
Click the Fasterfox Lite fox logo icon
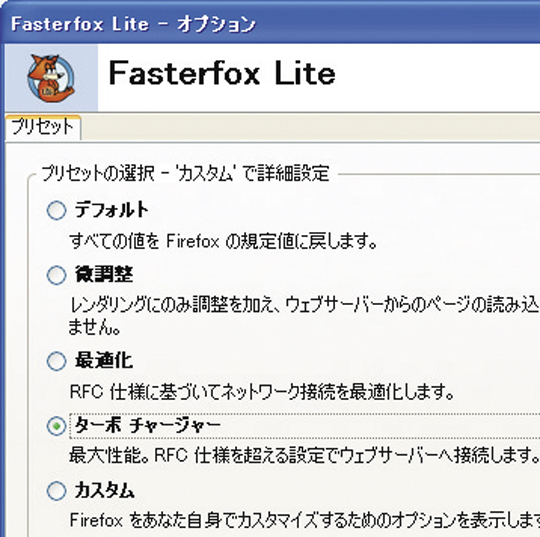point(51,79)
